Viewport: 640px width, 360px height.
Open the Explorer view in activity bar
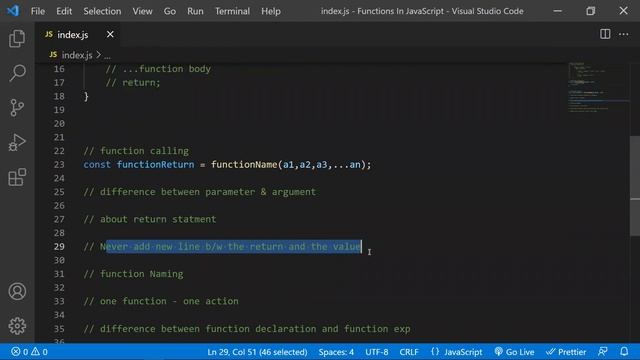pyautogui.click(x=17, y=38)
